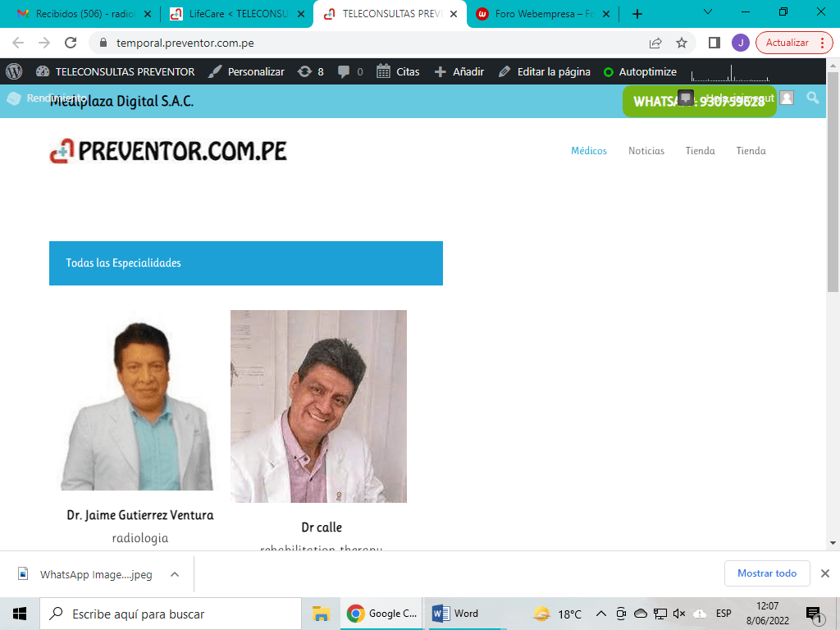Click the browser forward arrow
840x630 pixels.
pos(44,43)
